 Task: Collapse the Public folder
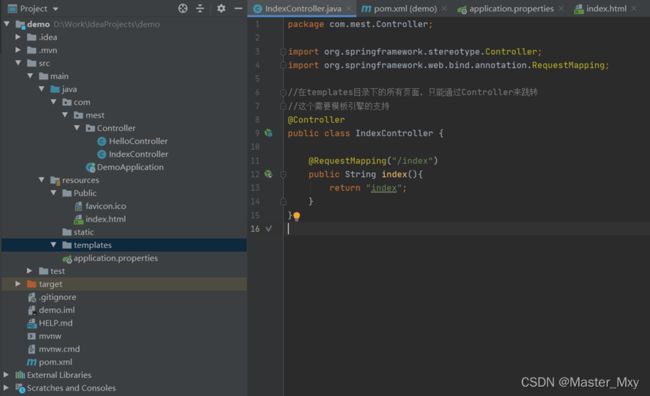click(x=53, y=193)
